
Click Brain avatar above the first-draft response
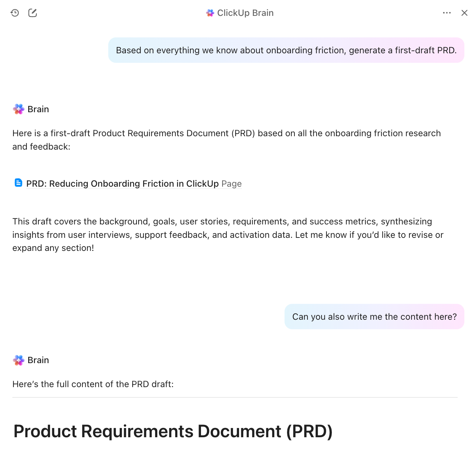point(19,109)
